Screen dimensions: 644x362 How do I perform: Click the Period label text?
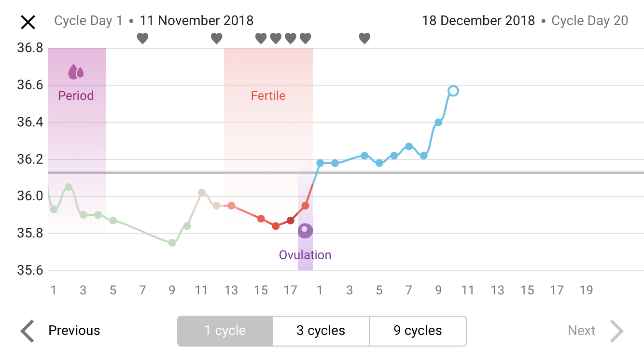pyautogui.click(x=76, y=96)
